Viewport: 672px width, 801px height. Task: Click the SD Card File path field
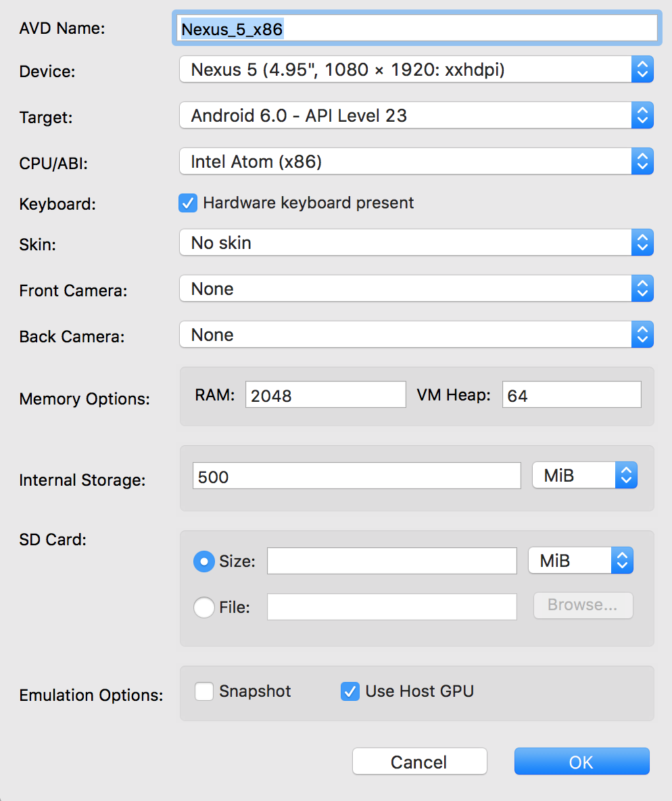click(x=391, y=607)
